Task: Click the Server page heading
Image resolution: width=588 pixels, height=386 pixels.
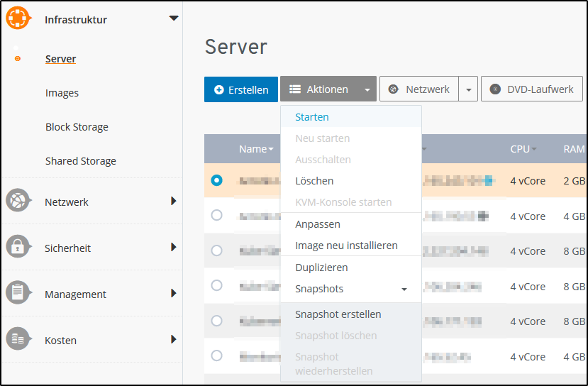Action: coord(236,47)
